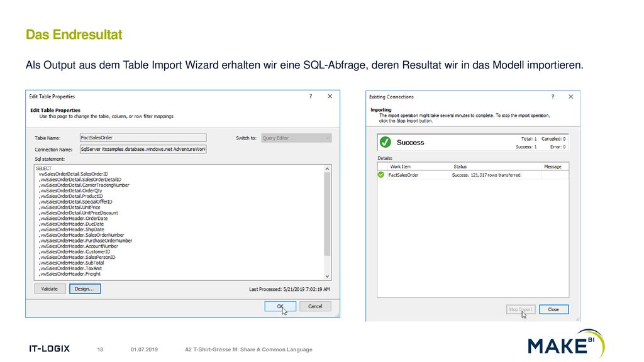Click the vwSalesOrderDetail.SalesOrderDetailID line
The image size is (644, 362).
click(80, 179)
